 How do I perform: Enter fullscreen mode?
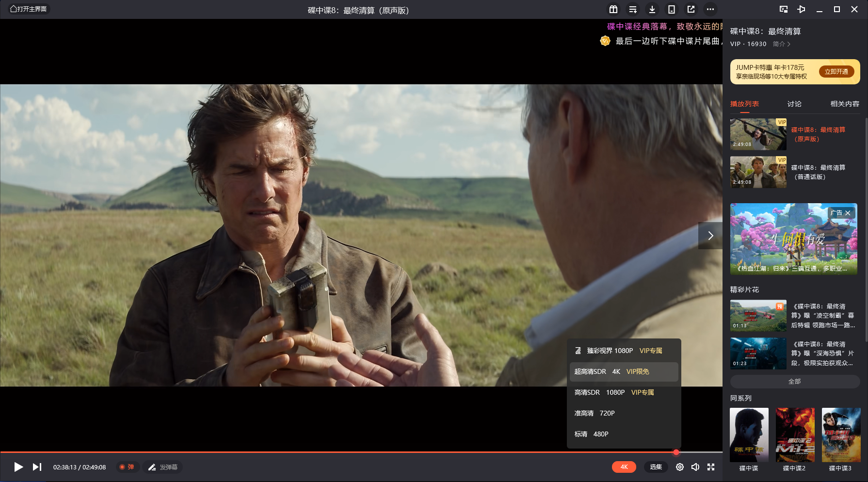coord(711,467)
